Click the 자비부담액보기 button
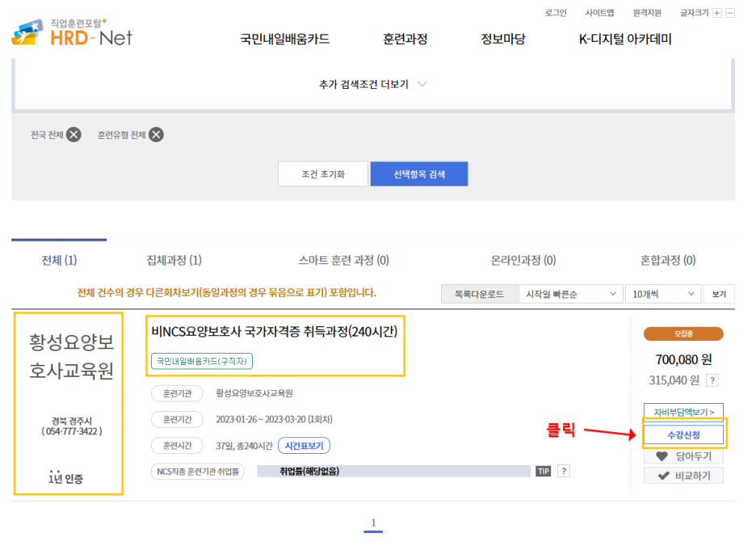 (x=683, y=412)
